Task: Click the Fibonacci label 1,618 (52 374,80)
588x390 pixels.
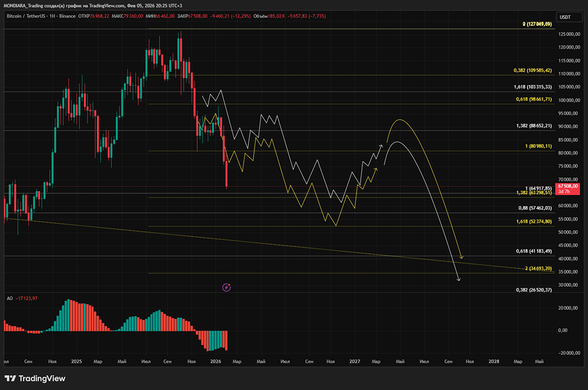Action: coord(534,221)
